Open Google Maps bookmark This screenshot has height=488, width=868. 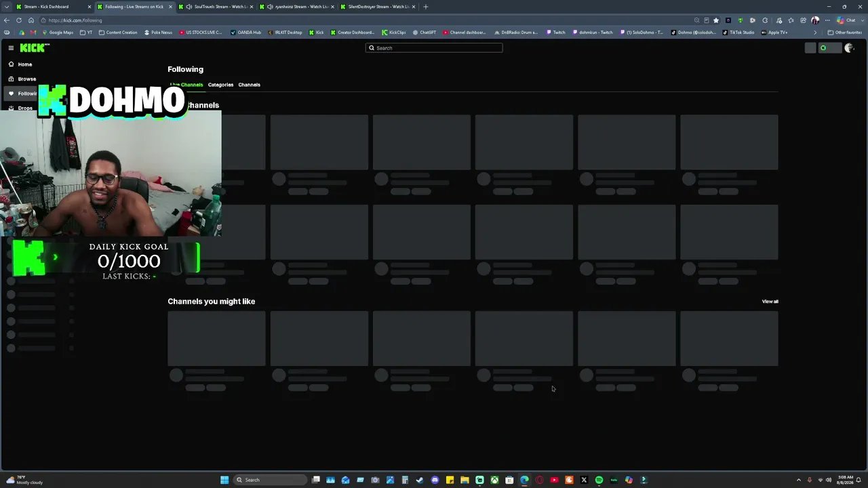coord(57,33)
